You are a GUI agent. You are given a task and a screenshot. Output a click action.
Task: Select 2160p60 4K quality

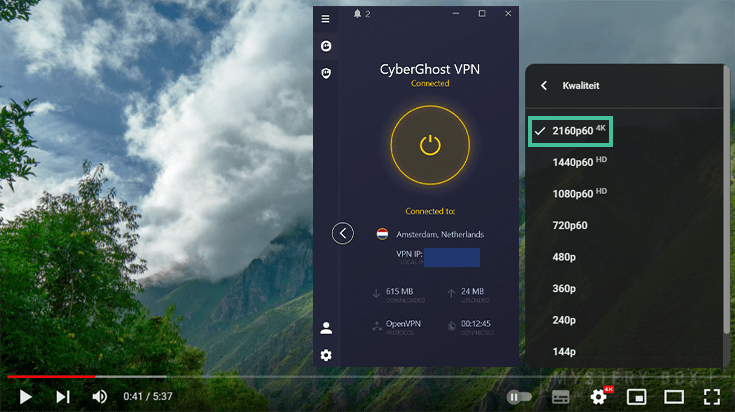(570, 131)
